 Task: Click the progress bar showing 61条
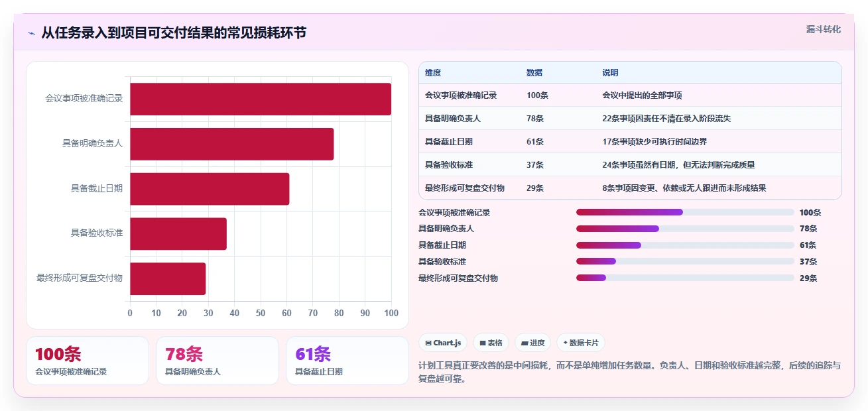685,245
